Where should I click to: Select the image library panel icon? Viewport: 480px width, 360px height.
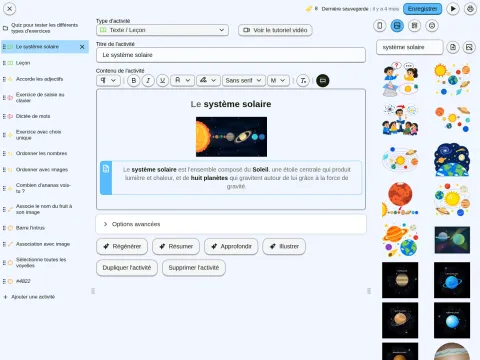[397, 26]
